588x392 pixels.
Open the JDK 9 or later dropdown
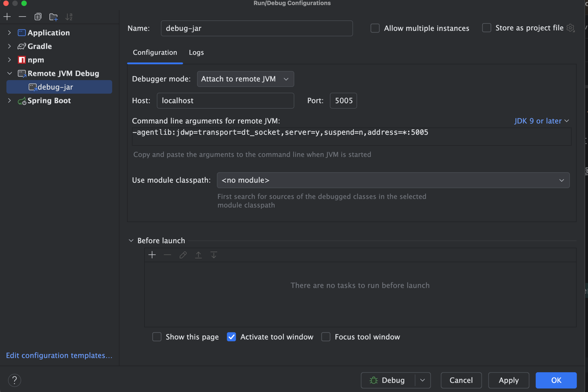pos(541,121)
